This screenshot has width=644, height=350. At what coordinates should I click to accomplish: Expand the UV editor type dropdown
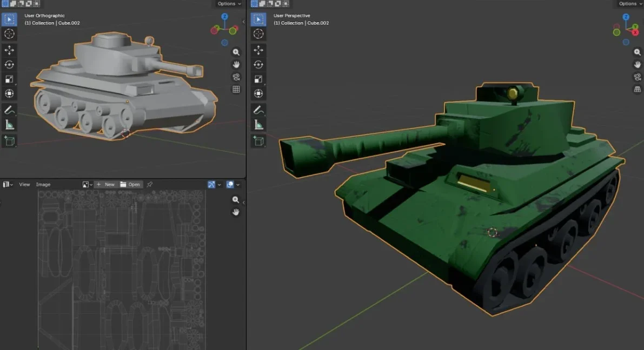click(x=8, y=185)
